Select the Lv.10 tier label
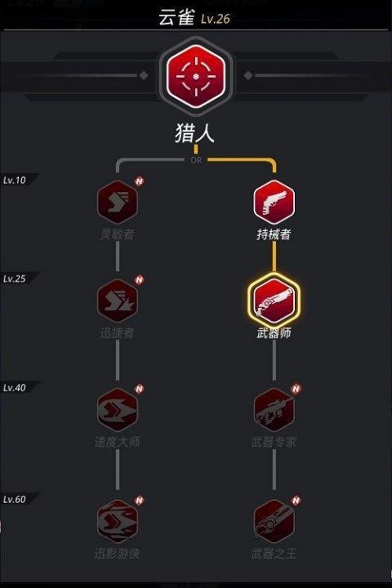Viewport: 392px width, 588px height. tap(15, 180)
